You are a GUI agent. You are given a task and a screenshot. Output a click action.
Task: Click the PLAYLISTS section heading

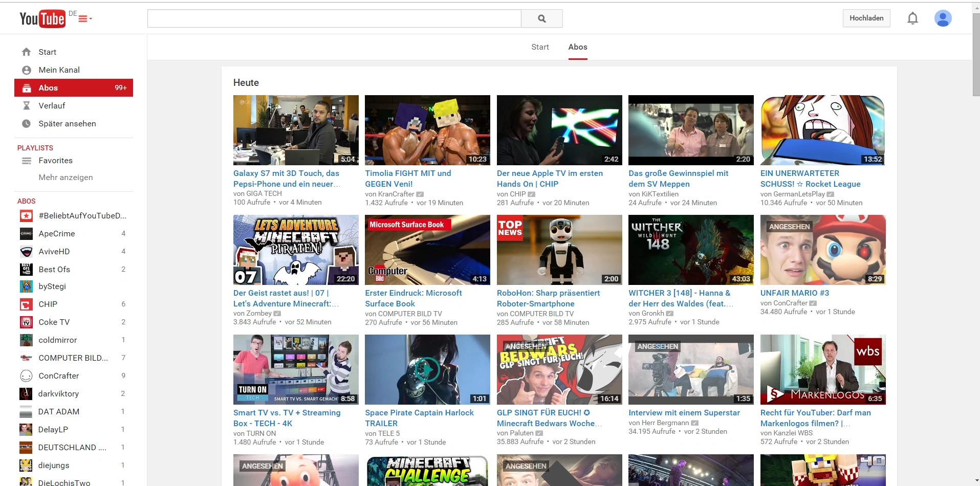coord(35,148)
